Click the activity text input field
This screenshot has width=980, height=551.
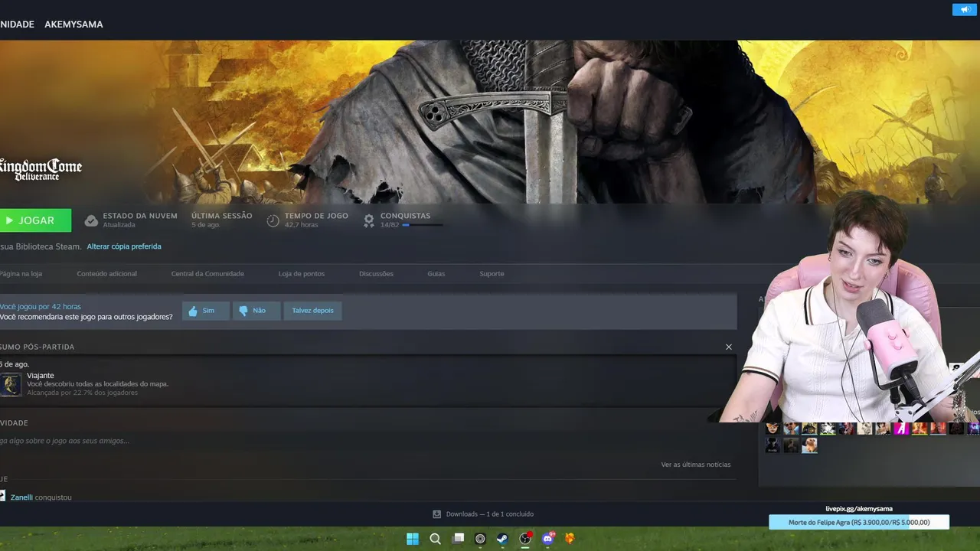pos(367,441)
